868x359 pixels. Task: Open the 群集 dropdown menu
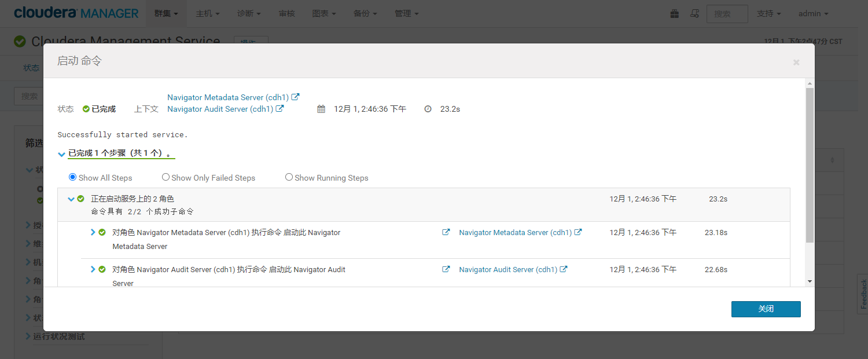pyautogui.click(x=166, y=13)
